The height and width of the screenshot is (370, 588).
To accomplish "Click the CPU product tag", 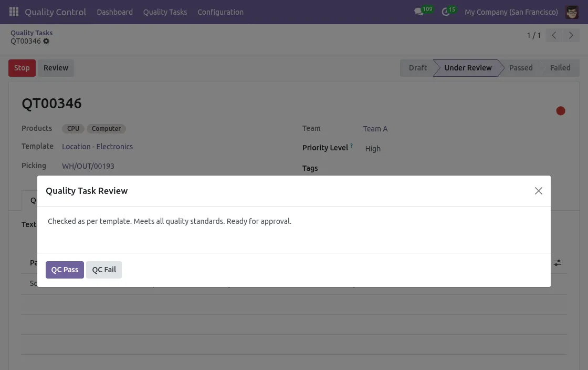I will click(73, 129).
